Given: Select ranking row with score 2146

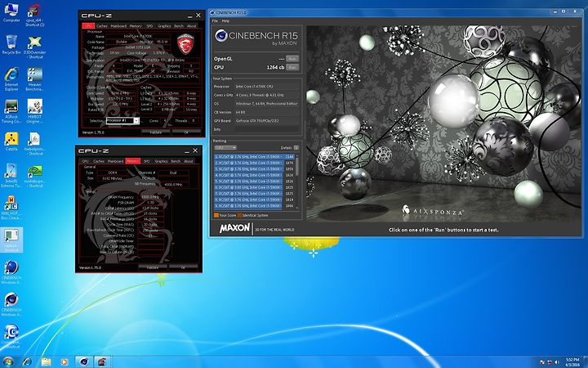Looking at the screenshot, I should coord(254,156).
